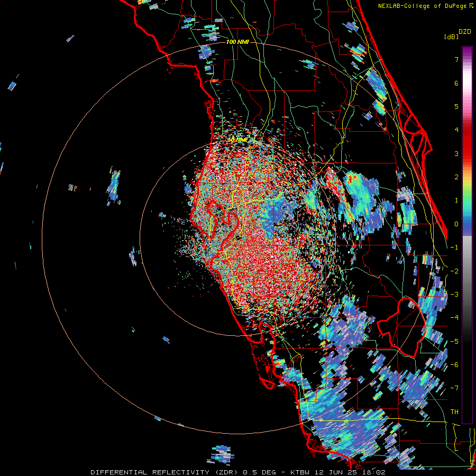Click the DZD product label above the scale
The height and width of the screenshot is (476, 476).
(x=465, y=32)
